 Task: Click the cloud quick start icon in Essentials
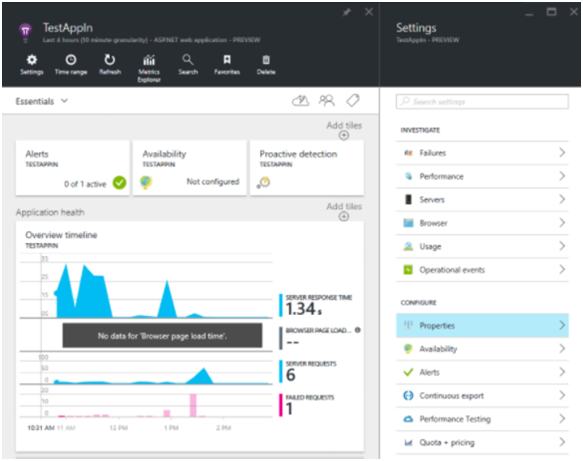(x=300, y=100)
